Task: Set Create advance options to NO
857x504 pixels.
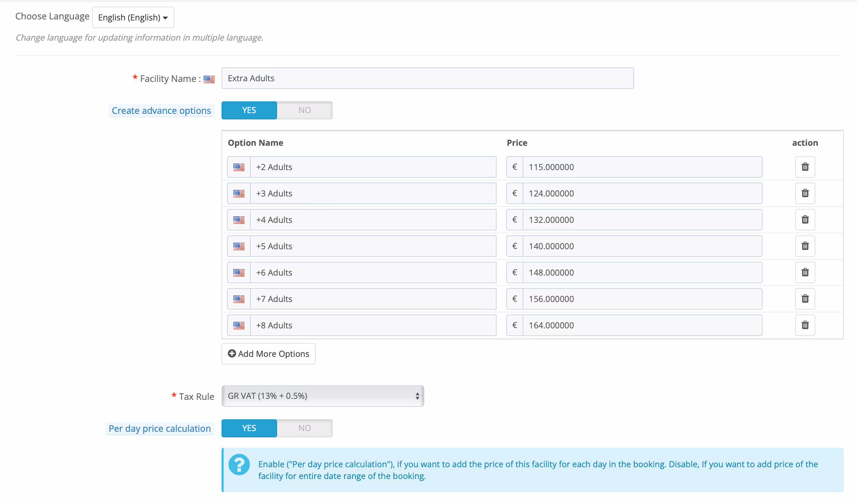Action: 305,110
